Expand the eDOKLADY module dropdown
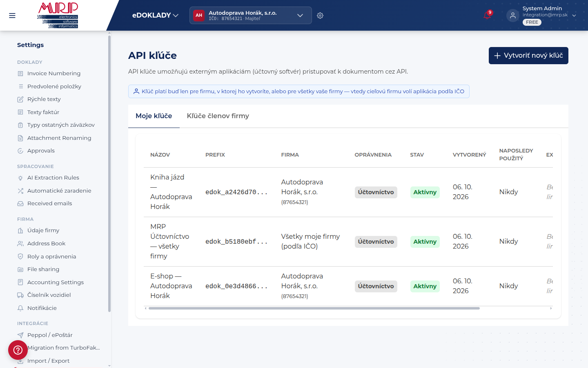Image resolution: width=588 pixels, height=368 pixels. (155, 16)
